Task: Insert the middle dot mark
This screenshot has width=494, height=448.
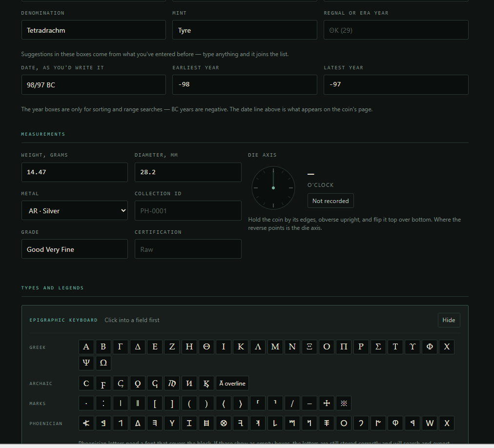Action: 86,403
